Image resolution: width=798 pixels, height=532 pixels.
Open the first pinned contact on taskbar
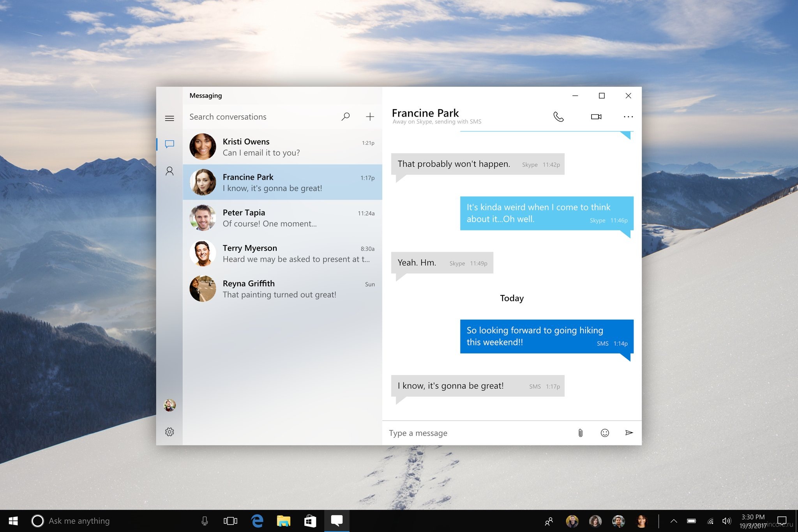click(x=572, y=521)
